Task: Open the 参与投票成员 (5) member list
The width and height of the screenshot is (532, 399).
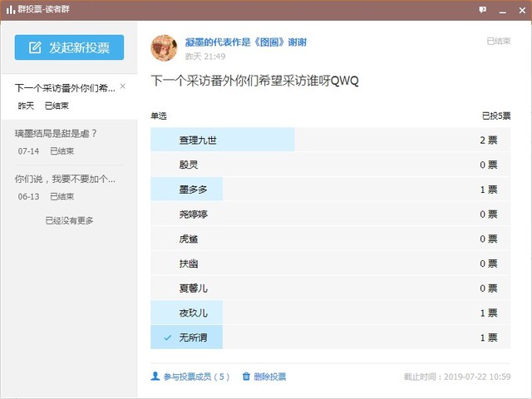Action: point(196,377)
